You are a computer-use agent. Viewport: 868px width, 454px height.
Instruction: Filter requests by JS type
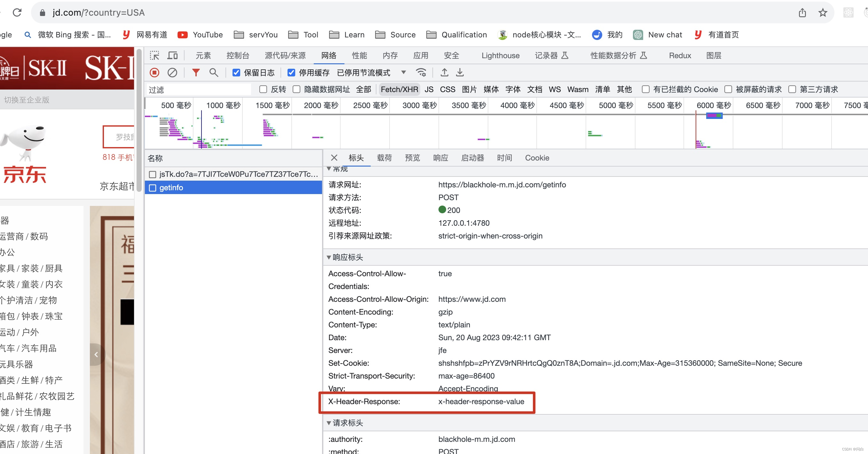tap(429, 89)
